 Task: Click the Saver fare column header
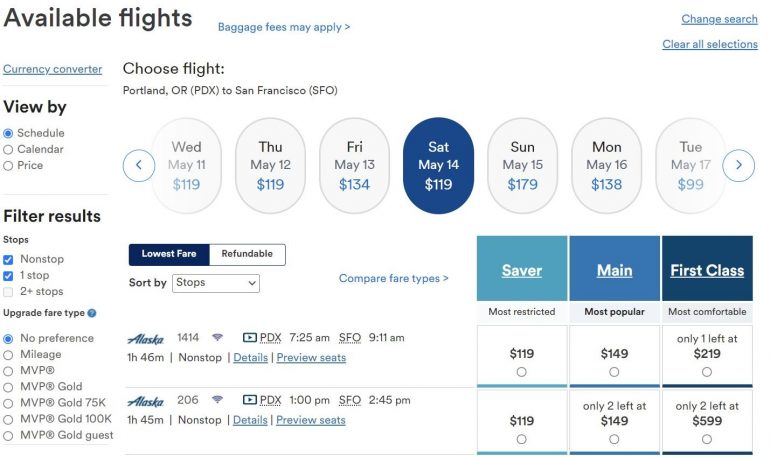tap(521, 270)
